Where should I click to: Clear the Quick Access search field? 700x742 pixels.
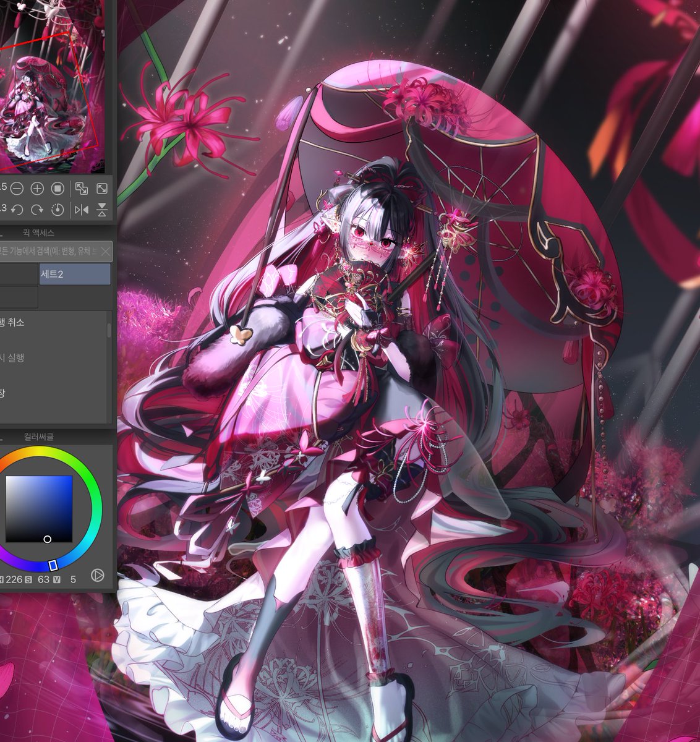(105, 251)
